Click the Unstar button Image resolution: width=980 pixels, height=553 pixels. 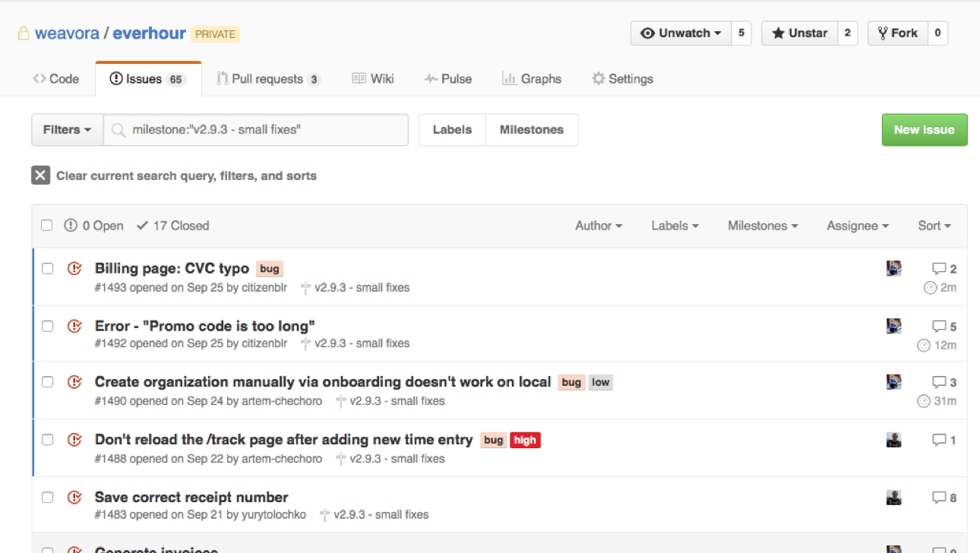[x=800, y=33]
